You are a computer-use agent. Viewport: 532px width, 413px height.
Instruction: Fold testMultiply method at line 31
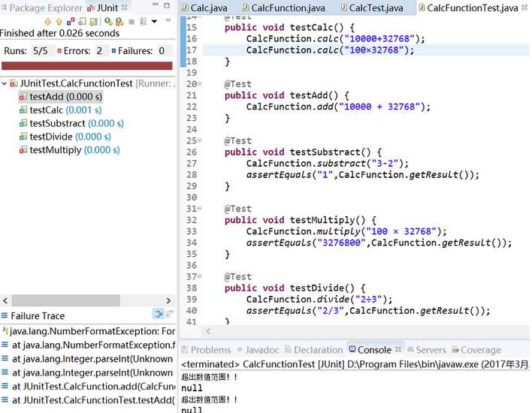click(200, 208)
